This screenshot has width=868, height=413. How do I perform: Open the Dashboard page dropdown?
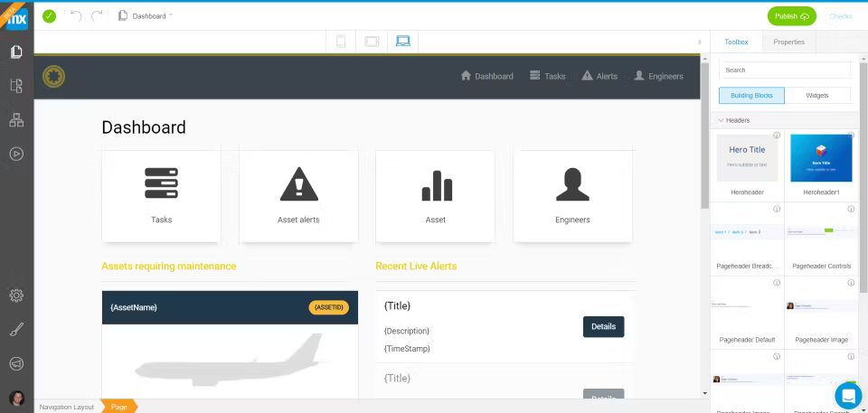(146, 16)
